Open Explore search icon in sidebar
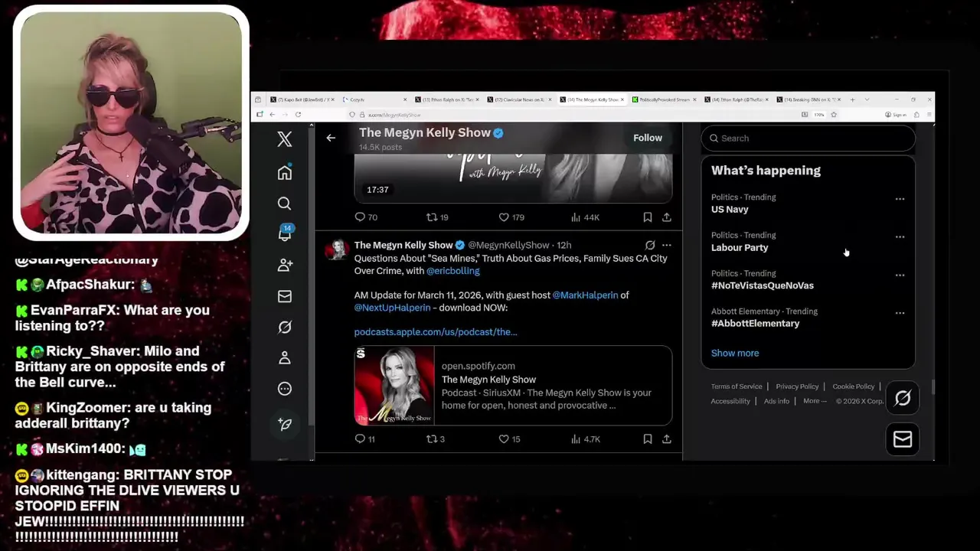 pos(285,204)
